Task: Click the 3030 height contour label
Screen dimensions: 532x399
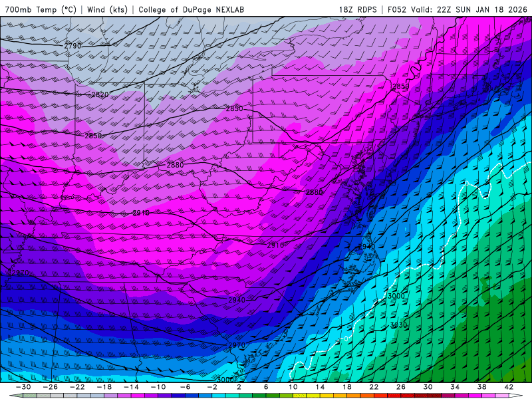Action: (x=398, y=325)
